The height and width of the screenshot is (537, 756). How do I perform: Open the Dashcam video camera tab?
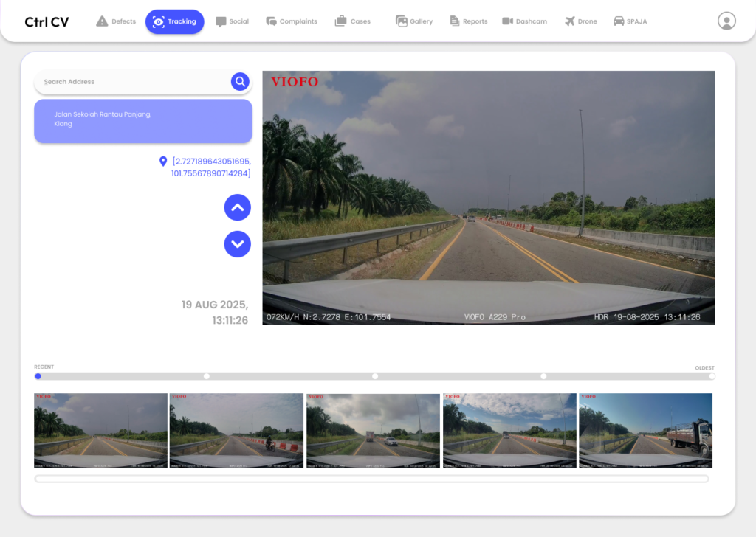[x=524, y=21]
